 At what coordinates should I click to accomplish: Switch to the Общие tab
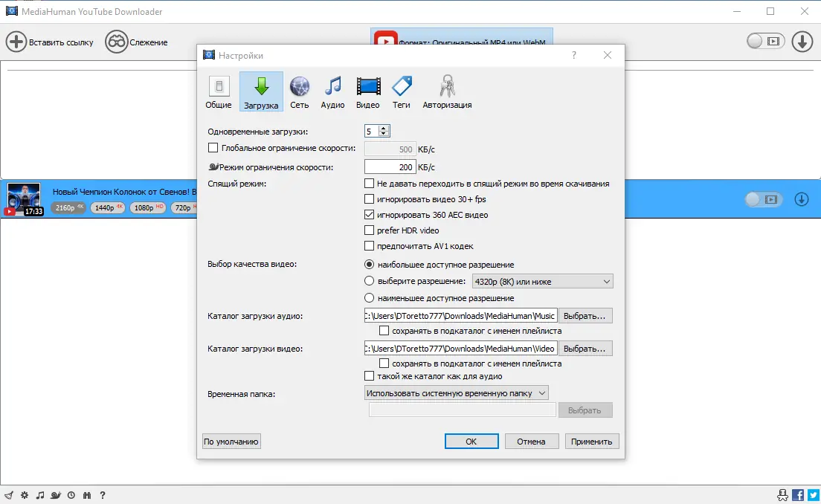pyautogui.click(x=219, y=91)
